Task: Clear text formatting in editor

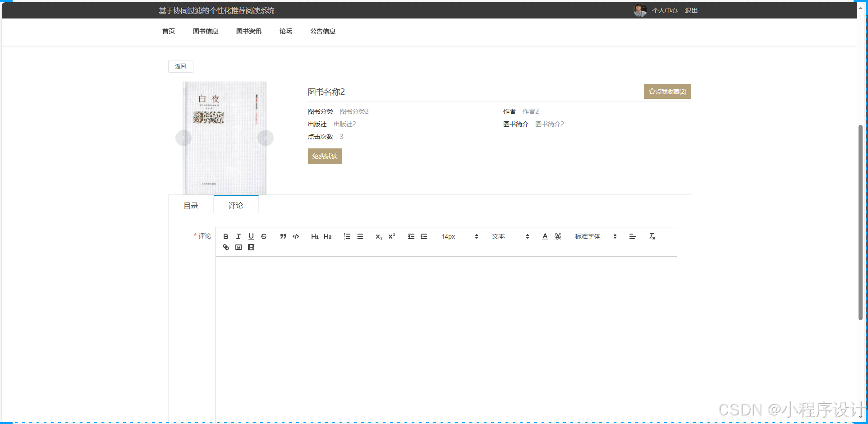Action: pos(652,236)
